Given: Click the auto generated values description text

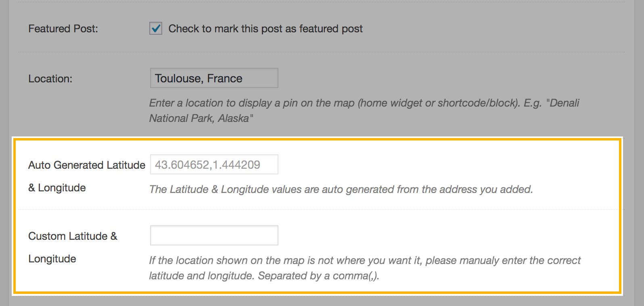Looking at the screenshot, I should pos(341,189).
